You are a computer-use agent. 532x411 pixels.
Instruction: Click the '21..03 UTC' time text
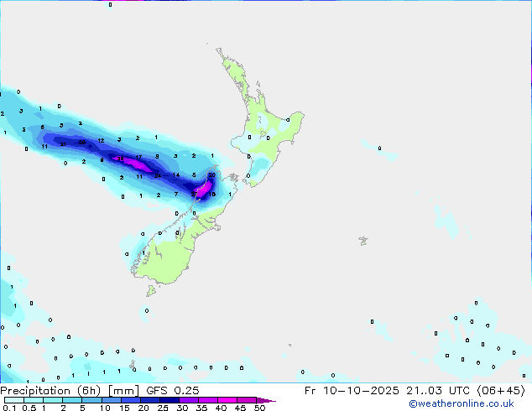tap(438, 391)
